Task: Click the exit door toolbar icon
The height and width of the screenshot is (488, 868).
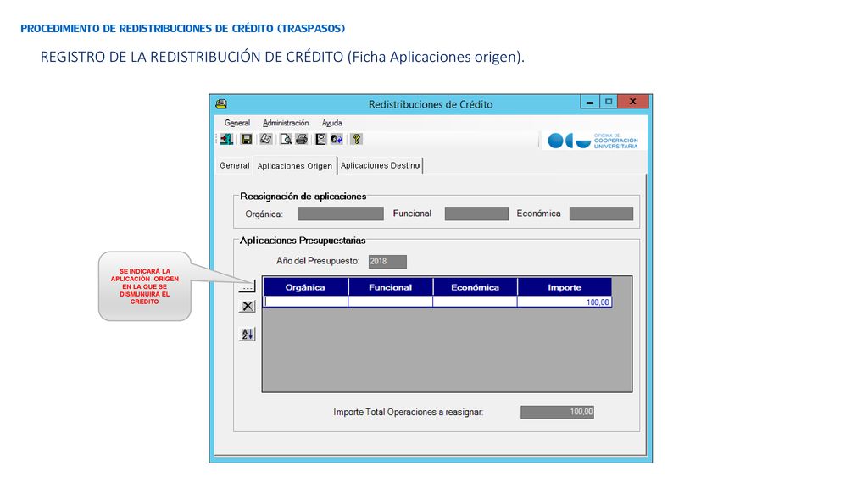Action: pos(226,140)
